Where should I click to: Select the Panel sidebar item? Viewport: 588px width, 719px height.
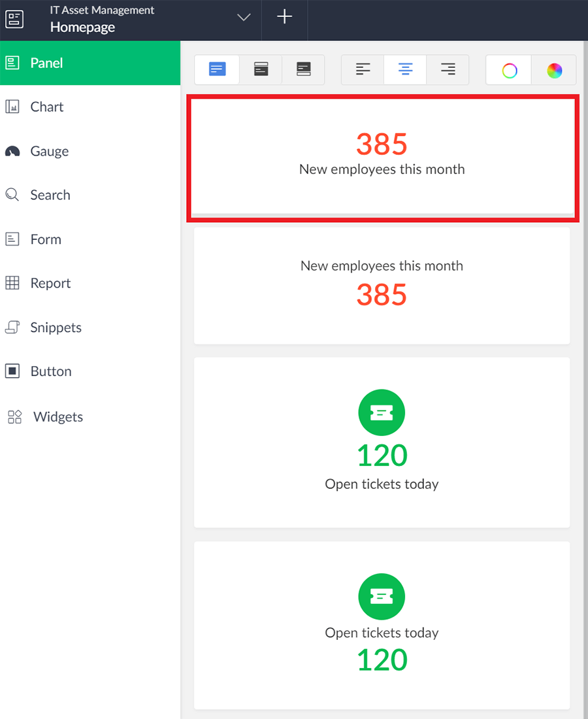coord(90,63)
